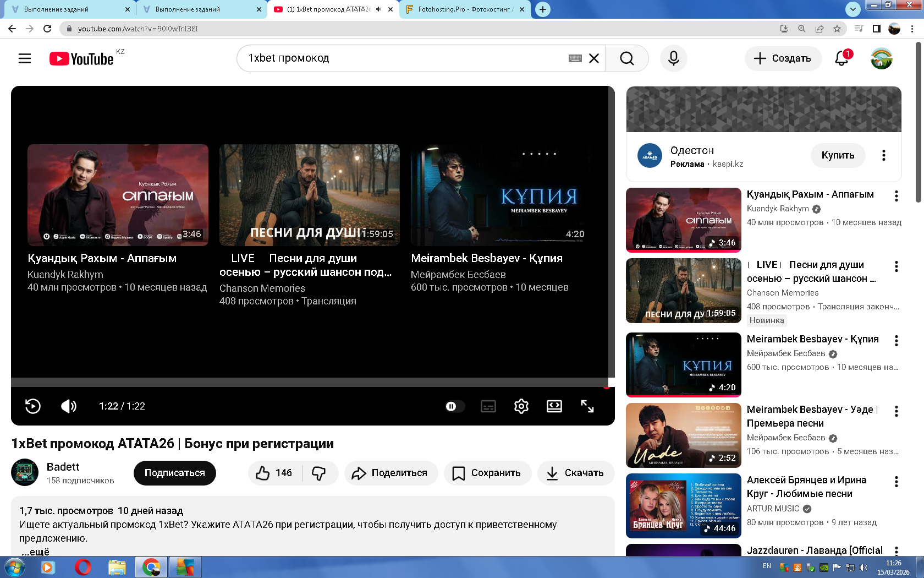Click the replay video button
This screenshot has width=924, height=578.
[33, 406]
